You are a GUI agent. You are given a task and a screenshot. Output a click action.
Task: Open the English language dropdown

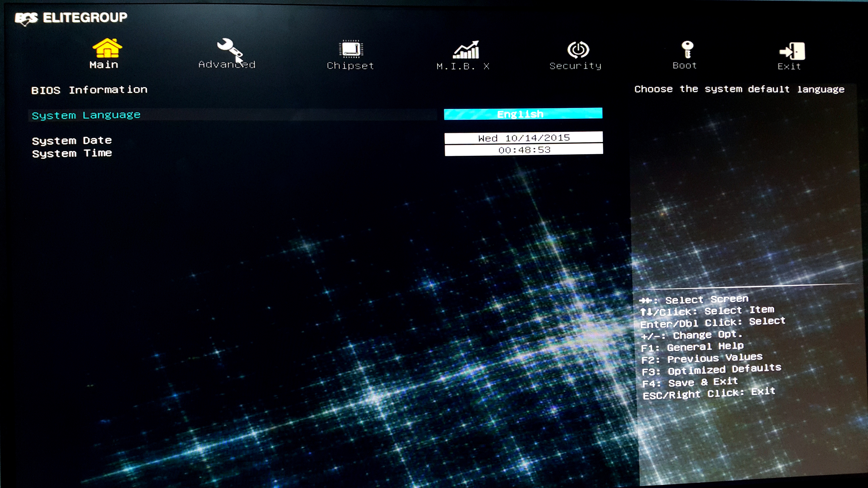click(x=523, y=114)
